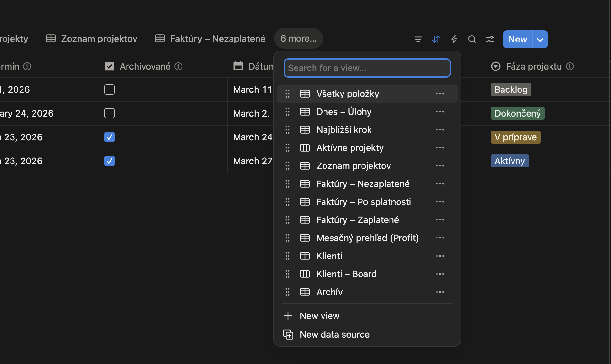Click the Search for a view field
Image resolution: width=611 pixels, height=364 pixels.
point(367,68)
